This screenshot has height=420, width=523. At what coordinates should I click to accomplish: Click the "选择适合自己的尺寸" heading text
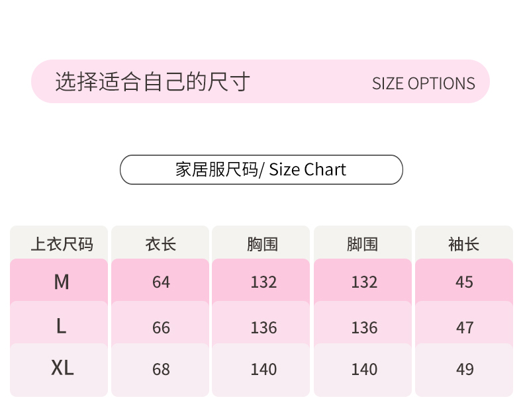[152, 82]
